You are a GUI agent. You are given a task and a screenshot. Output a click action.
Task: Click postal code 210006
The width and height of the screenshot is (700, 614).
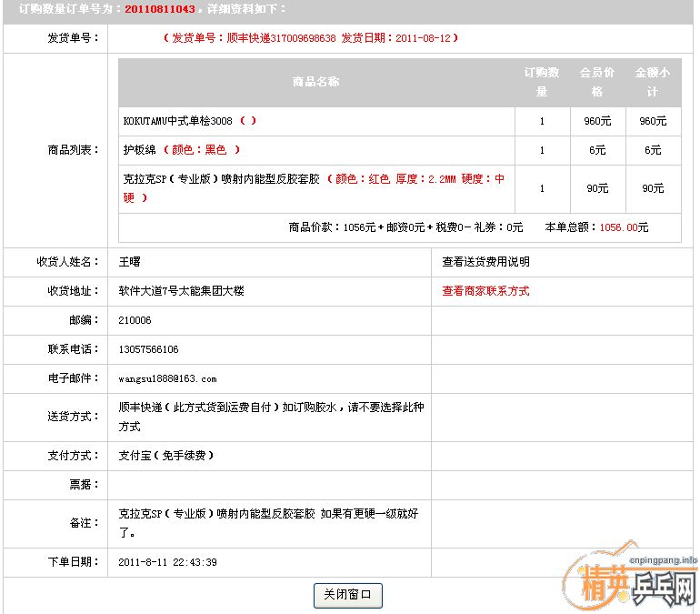(135, 320)
